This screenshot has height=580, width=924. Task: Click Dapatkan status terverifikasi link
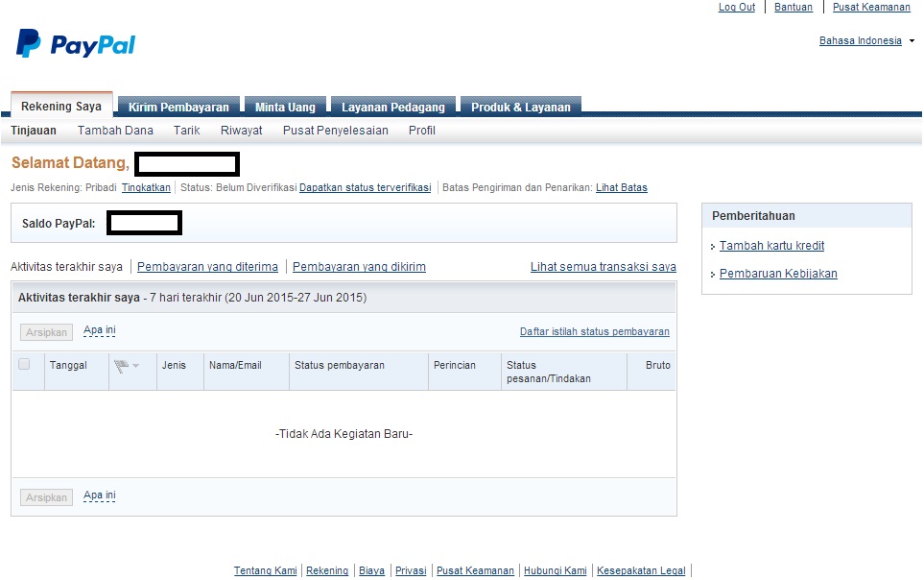[366, 187]
